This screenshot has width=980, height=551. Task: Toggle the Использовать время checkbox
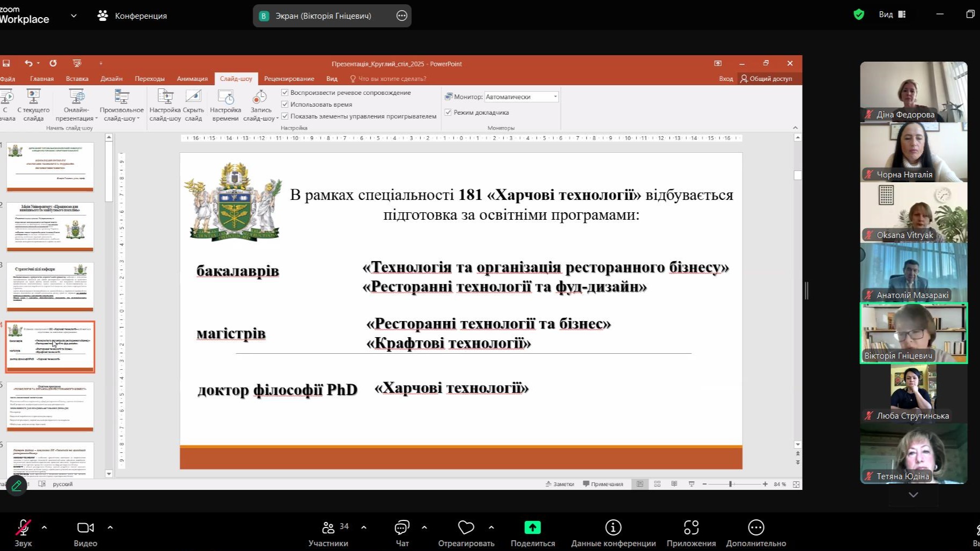[x=285, y=105]
